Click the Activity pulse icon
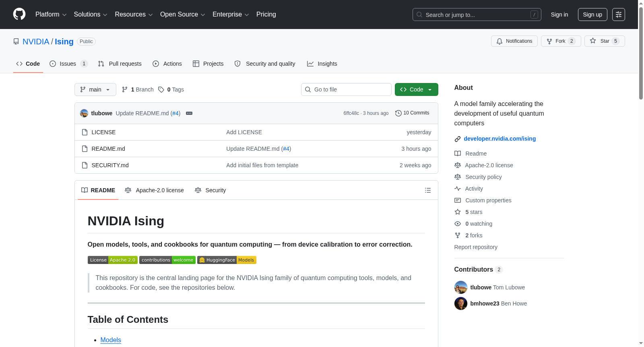This screenshot has width=644, height=347. pos(458,189)
